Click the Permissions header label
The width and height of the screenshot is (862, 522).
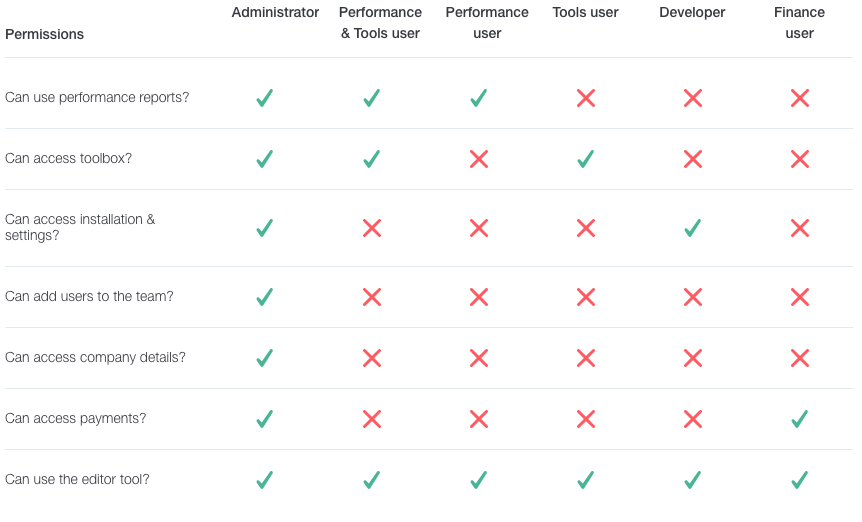coord(45,35)
